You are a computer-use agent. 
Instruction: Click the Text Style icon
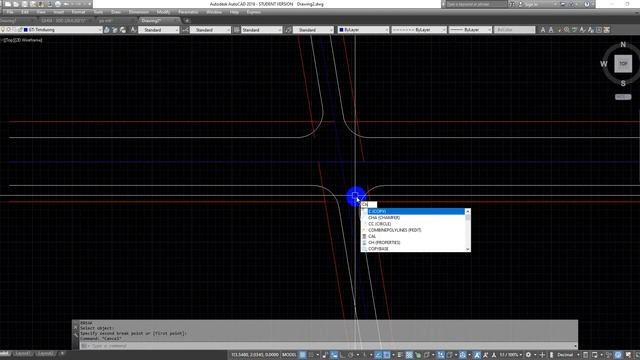click(x=133, y=30)
